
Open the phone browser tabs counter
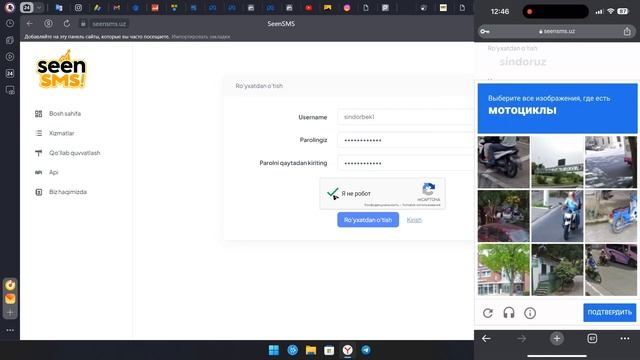click(592, 338)
